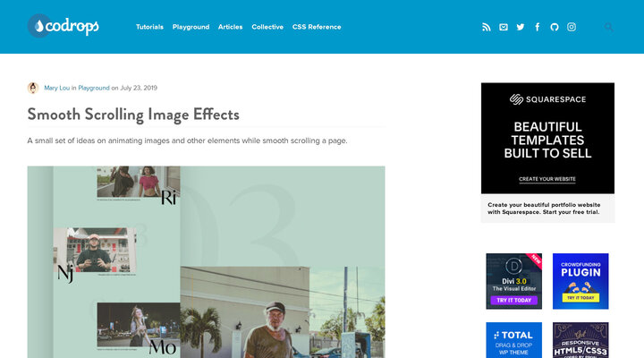Open the Squarespace portfolio website caption text
The height and width of the screenshot is (358, 644).
[544, 209]
